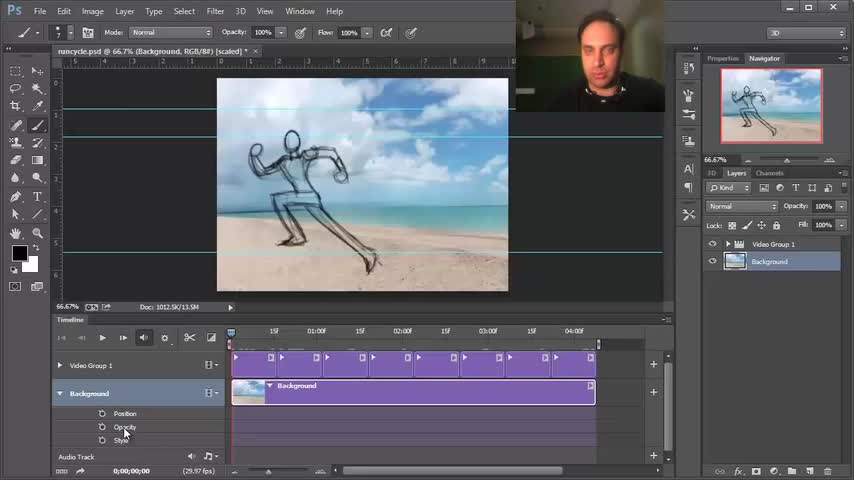Select the Dodge tool

pos(37,178)
